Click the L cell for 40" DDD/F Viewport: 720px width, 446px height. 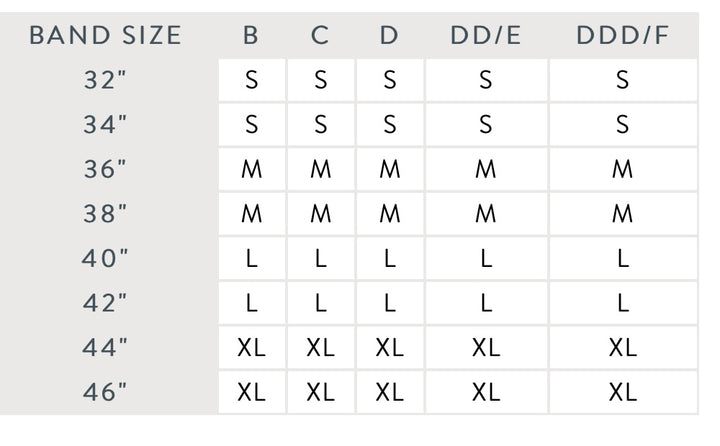click(622, 259)
